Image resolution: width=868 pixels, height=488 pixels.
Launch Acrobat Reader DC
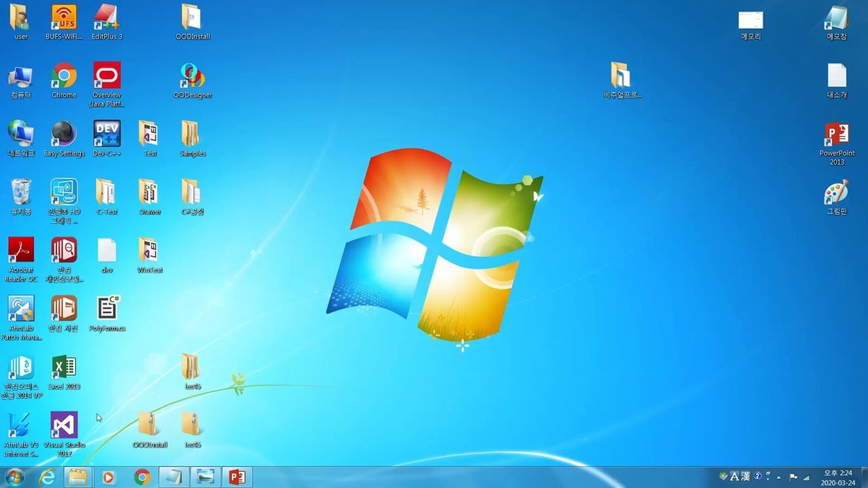pyautogui.click(x=21, y=260)
